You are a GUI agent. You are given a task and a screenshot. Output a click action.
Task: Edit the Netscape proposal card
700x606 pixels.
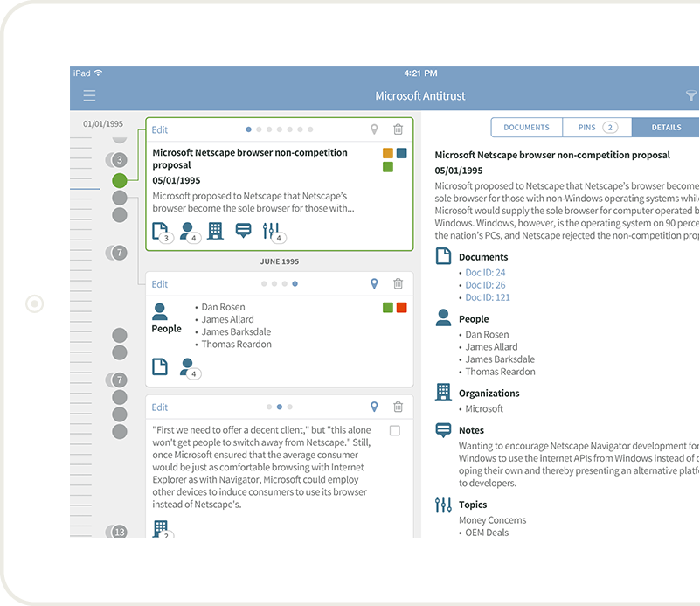(159, 130)
